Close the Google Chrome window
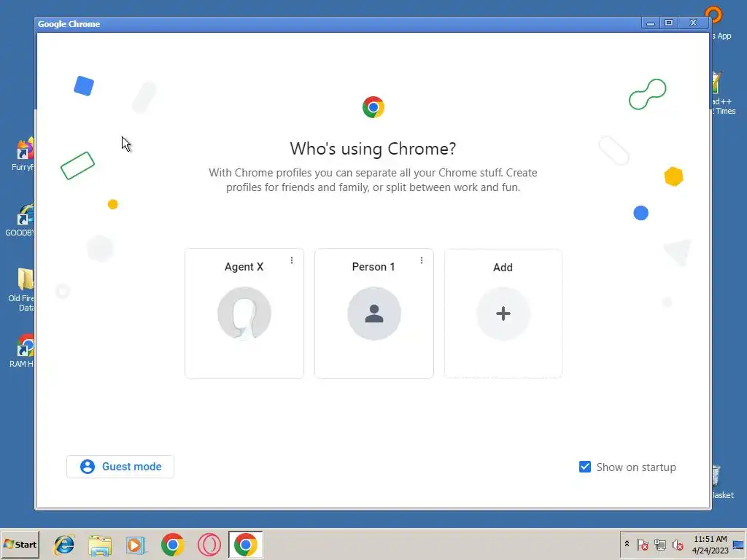Image resolution: width=747 pixels, height=560 pixels. click(x=693, y=23)
